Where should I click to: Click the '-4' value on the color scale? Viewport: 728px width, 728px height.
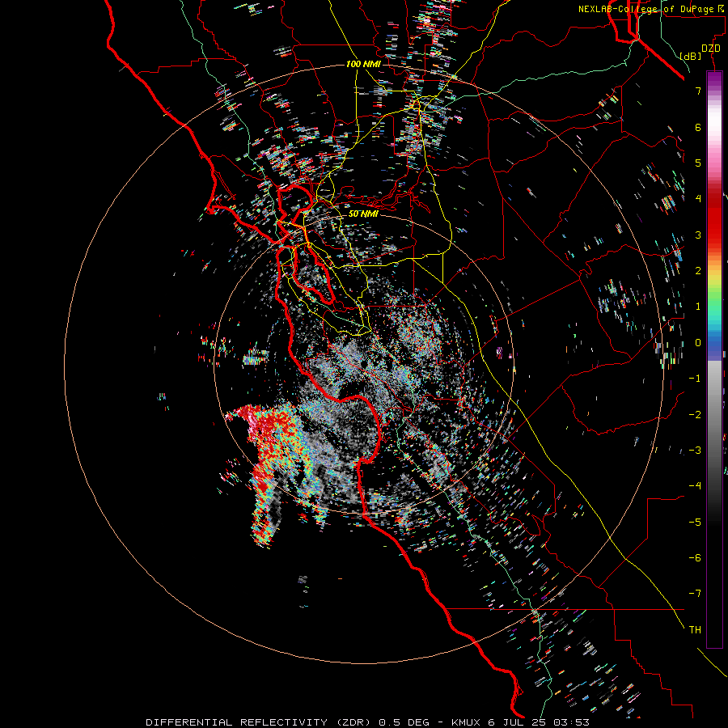tap(695, 485)
